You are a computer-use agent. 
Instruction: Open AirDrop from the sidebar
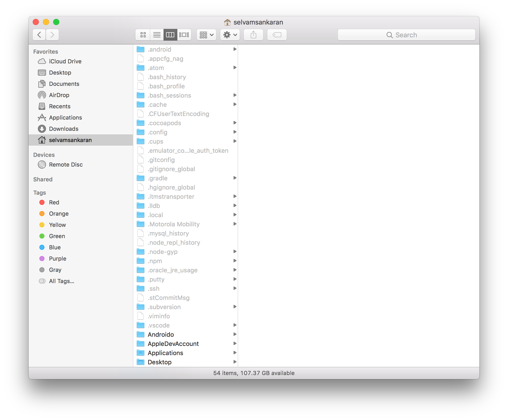(x=81, y=95)
